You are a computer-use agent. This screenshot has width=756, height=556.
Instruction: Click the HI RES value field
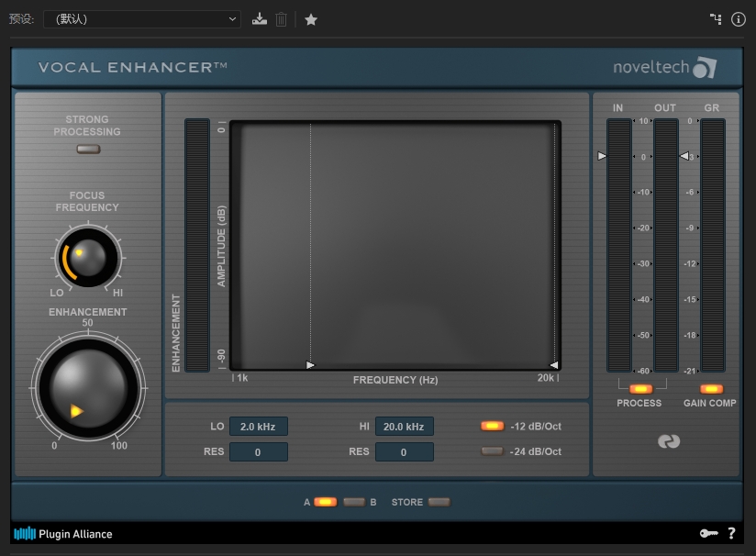click(x=404, y=451)
